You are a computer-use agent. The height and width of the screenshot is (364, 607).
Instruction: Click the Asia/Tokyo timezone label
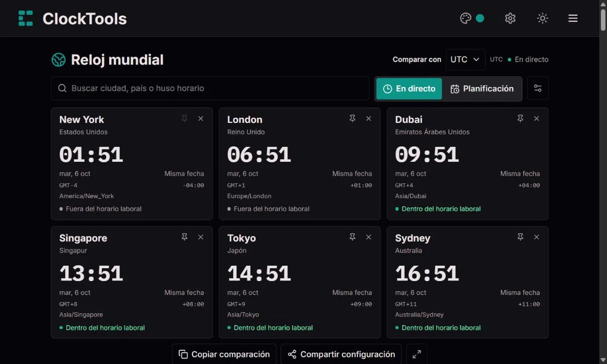(x=243, y=314)
